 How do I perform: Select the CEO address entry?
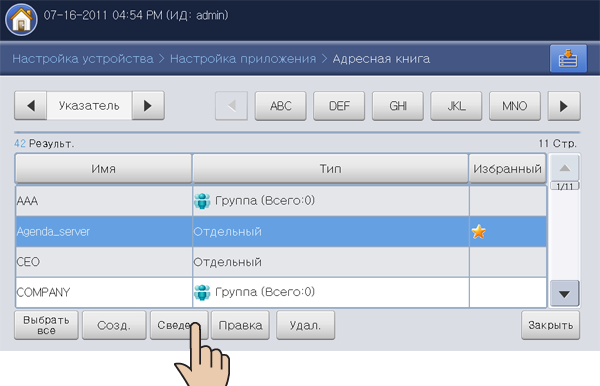[x=281, y=262]
